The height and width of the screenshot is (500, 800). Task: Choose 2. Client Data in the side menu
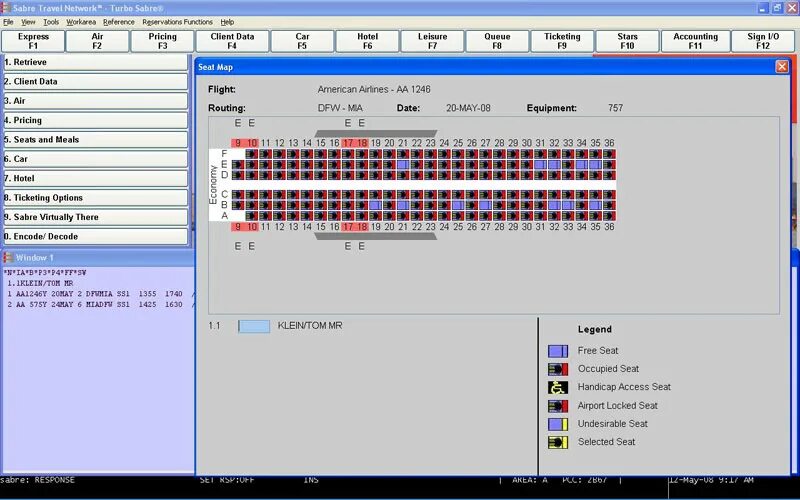pyautogui.click(x=96, y=82)
